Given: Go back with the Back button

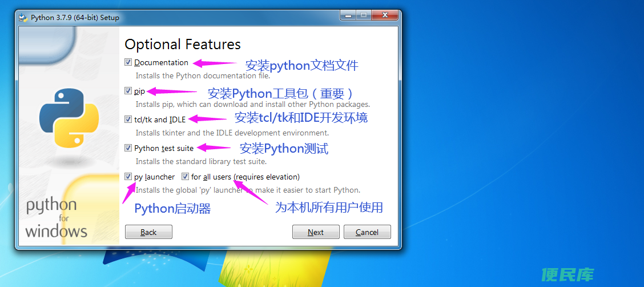Looking at the screenshot, I should [148, 232].
